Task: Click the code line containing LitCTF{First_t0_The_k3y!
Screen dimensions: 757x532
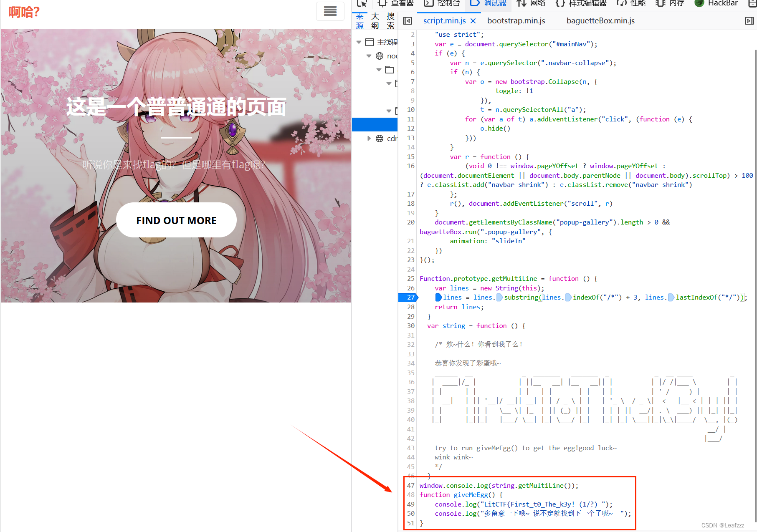Action: pyautogui.click(x=524, y=504)
